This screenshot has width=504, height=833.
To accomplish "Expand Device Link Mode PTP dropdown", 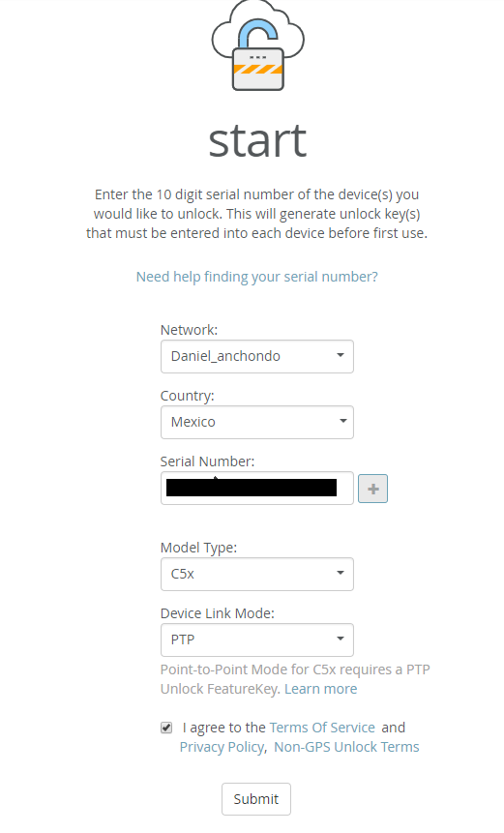I will (x=257, y=640).
